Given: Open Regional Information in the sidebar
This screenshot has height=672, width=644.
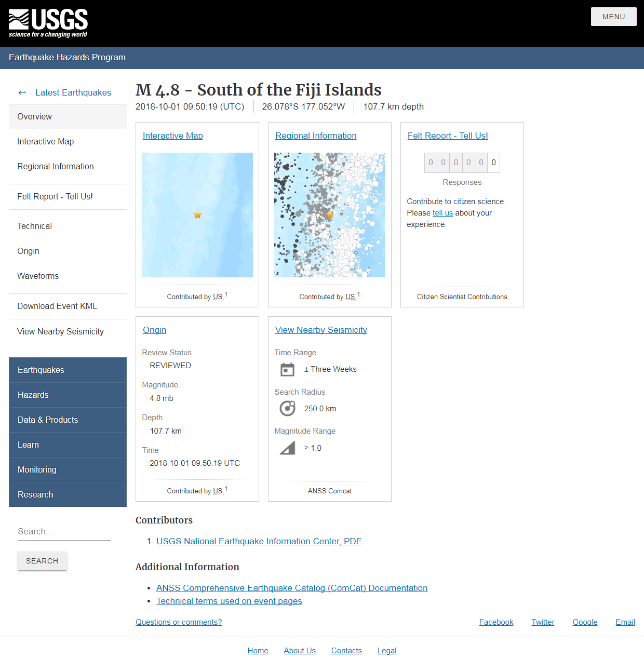Looking at the screenshot, I should pos(68,167).
